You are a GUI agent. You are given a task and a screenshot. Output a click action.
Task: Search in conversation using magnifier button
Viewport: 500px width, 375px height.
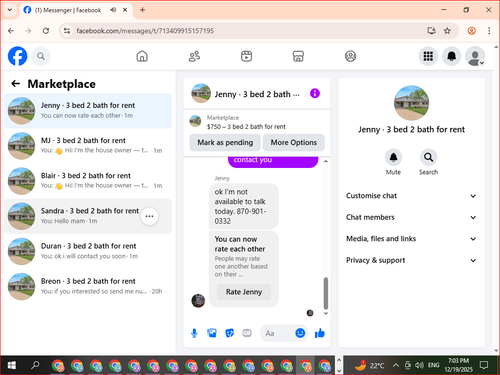[x=428, y=157]
